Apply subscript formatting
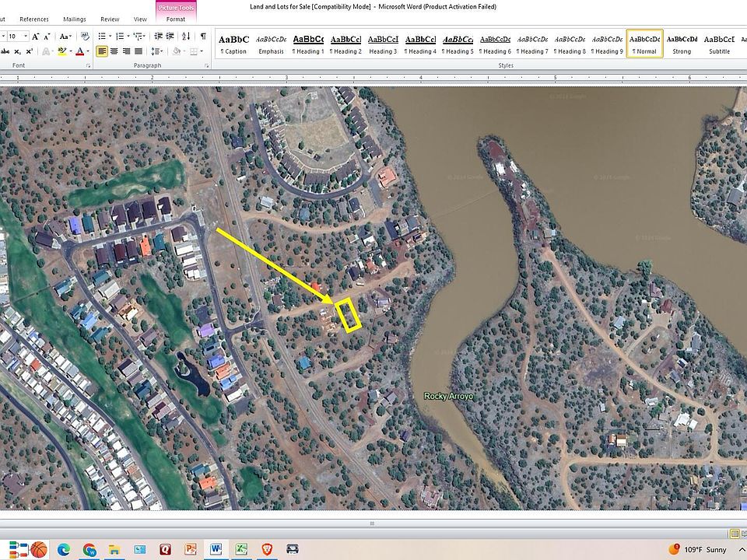 [18, 51]
